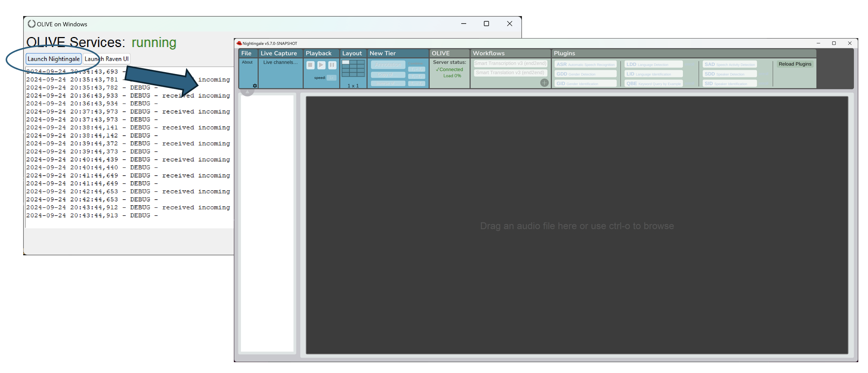868x373 pixels.
Task: Click the Play button in Playback
Action: 321,65
